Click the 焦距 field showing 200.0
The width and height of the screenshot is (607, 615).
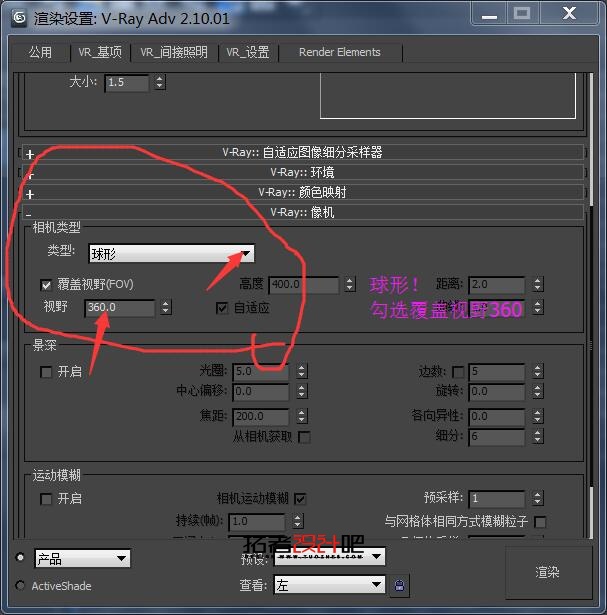click(260, 417)
